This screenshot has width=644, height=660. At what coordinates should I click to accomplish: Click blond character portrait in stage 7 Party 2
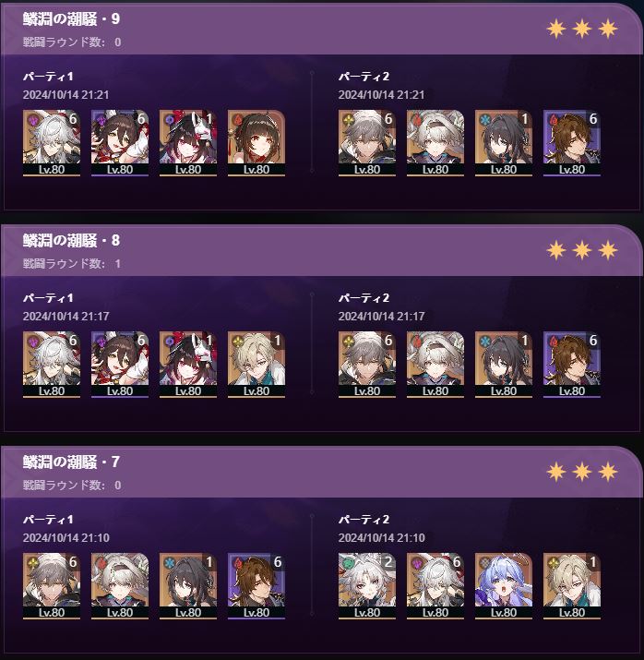(x=572, y=586)
